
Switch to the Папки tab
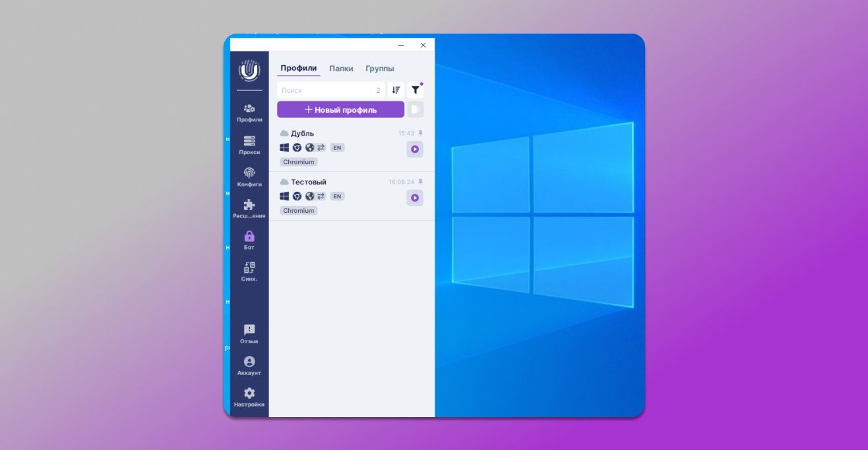[x=341, y=69]
